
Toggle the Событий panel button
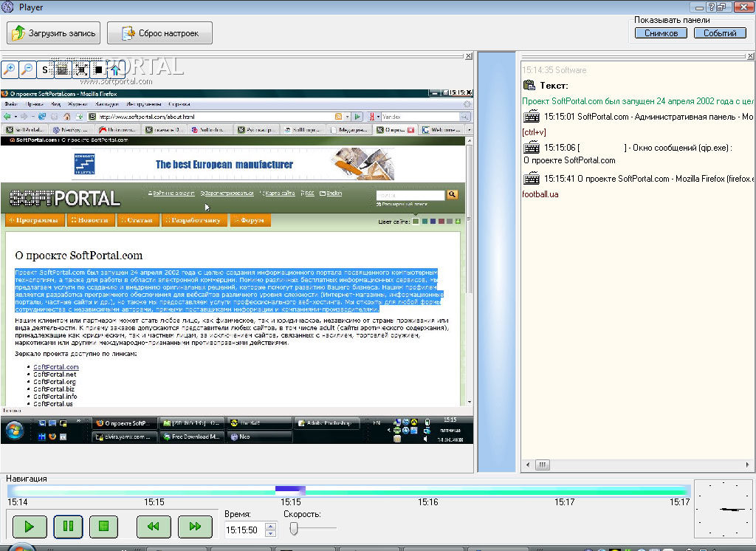pos(720,32)
